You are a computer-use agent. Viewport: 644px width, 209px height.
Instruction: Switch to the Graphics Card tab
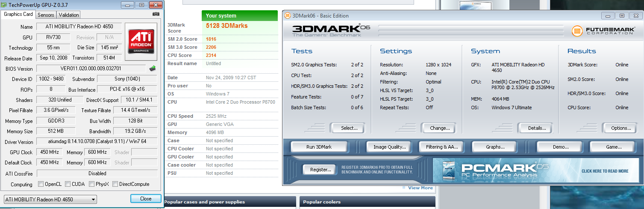[x=18, y=14]
